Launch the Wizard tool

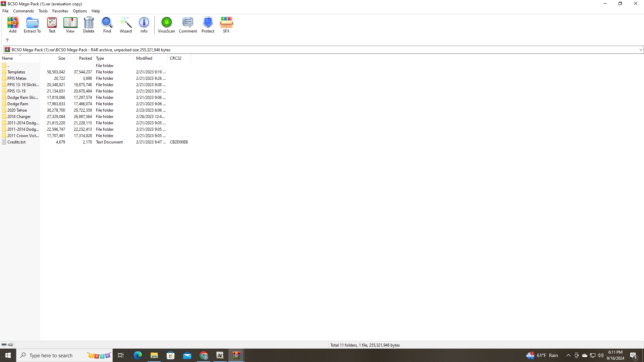tap(126, 25)
